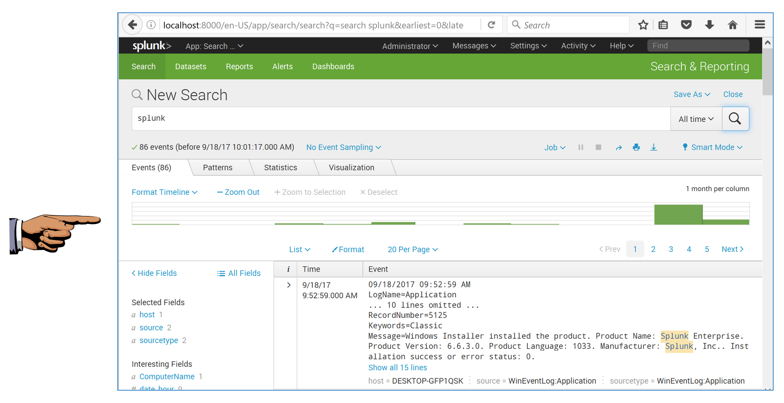Click the browser Search box

[568, 24]
